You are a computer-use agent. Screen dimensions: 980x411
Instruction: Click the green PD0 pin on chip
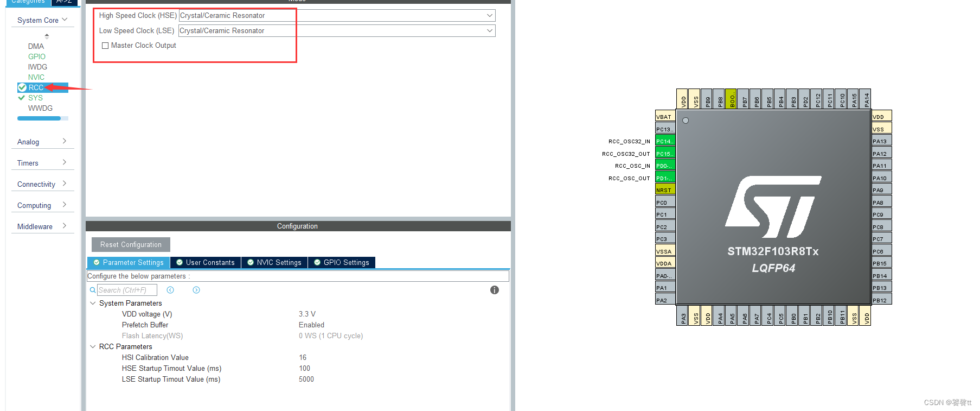coord(665,166)
